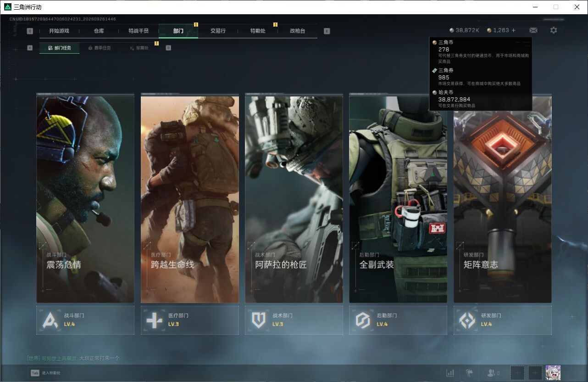Click the Q key hint icon
The image size is (588, 382).
click(x=30, y=31)
